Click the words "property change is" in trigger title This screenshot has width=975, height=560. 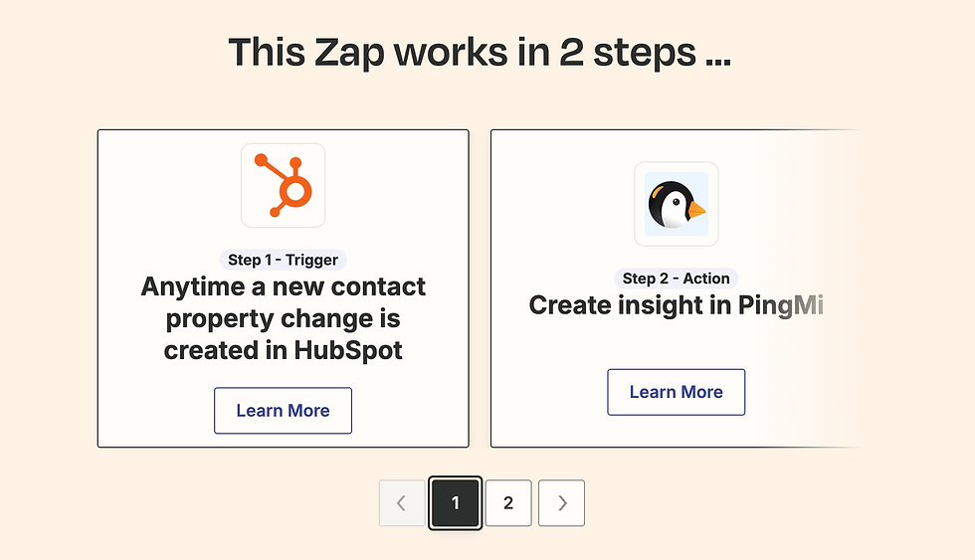(x=284, y=319)
